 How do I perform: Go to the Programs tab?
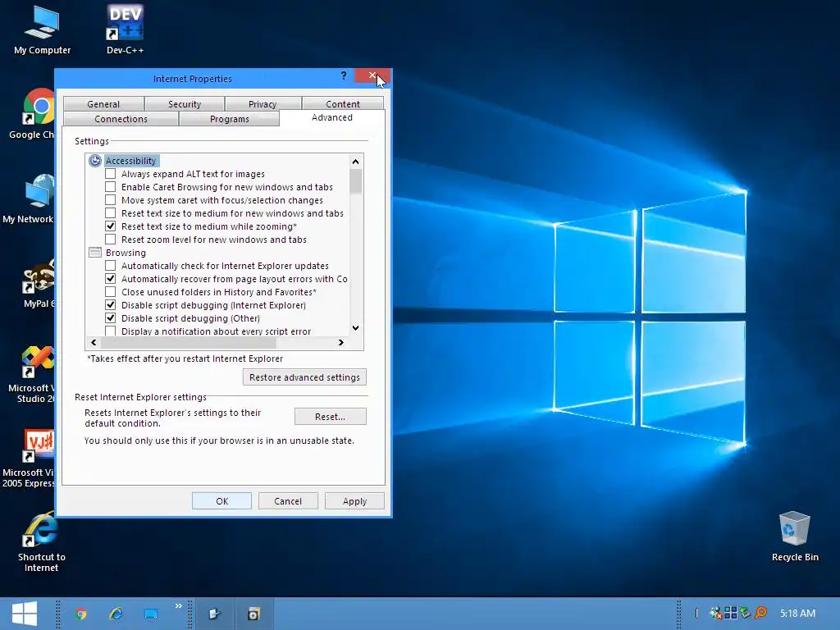230,119
